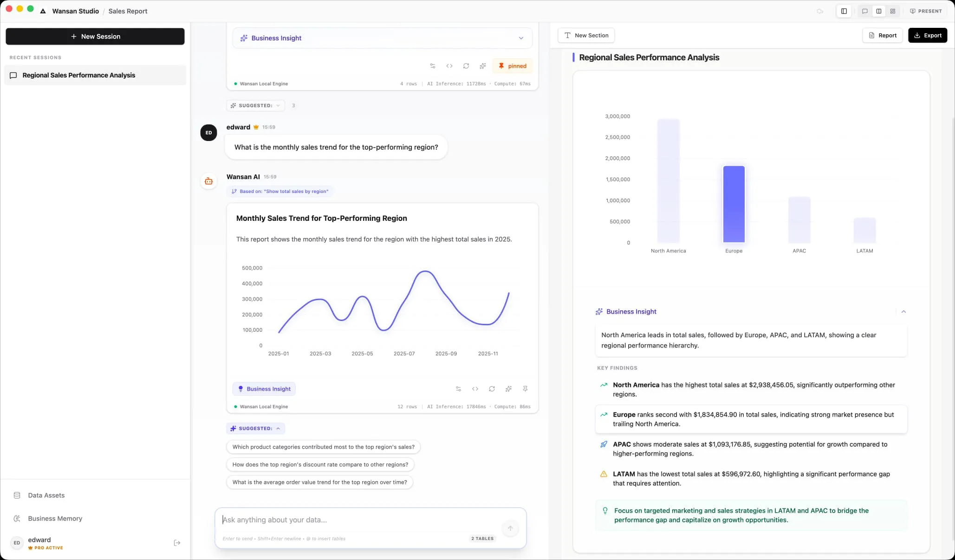Click the highlighted Europe bar in chart
This screenshot has height=560, width=955.
734,204
